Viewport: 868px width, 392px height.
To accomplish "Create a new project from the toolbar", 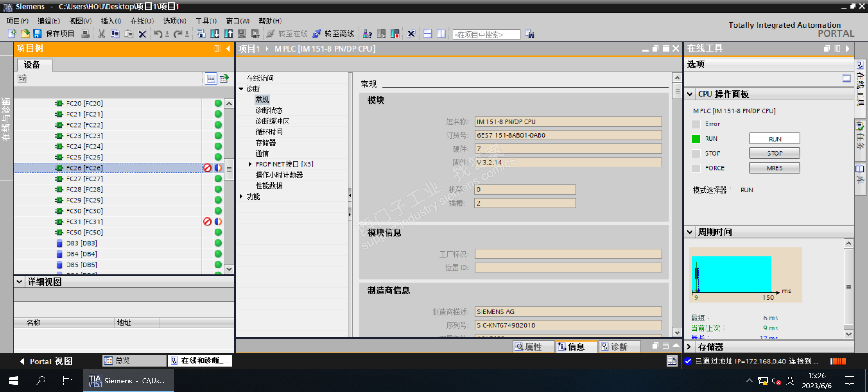I will coord(12,34).
